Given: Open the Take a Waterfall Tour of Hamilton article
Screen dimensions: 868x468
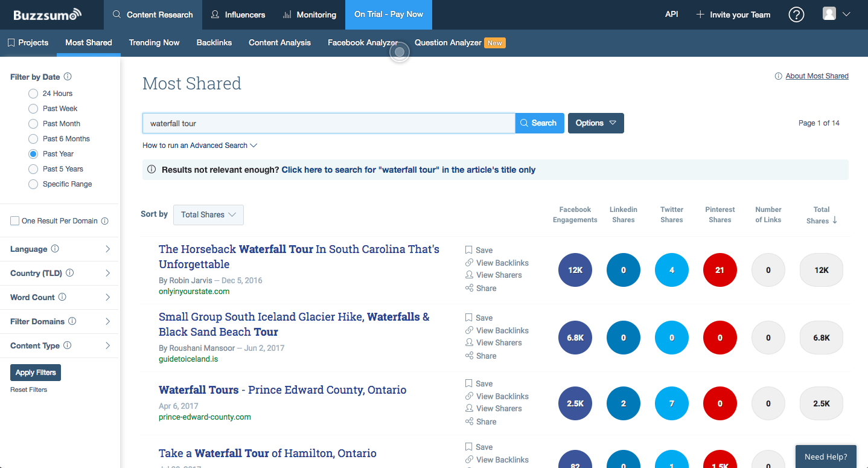Looking at the screenshot, I should point(267,453).
